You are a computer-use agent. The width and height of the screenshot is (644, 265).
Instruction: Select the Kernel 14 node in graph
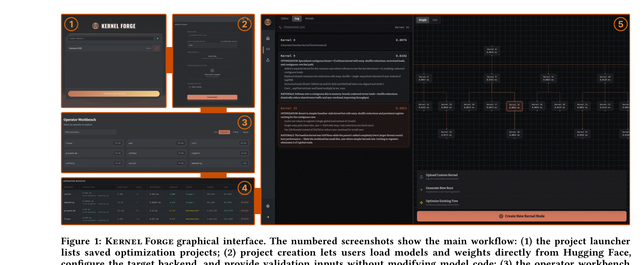coord(548,78)
